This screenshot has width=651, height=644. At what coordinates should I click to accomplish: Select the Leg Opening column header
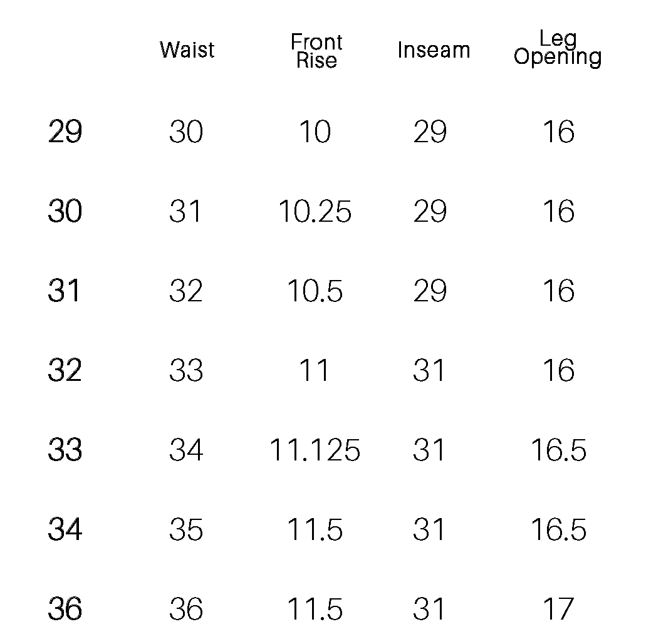[558, 49]
